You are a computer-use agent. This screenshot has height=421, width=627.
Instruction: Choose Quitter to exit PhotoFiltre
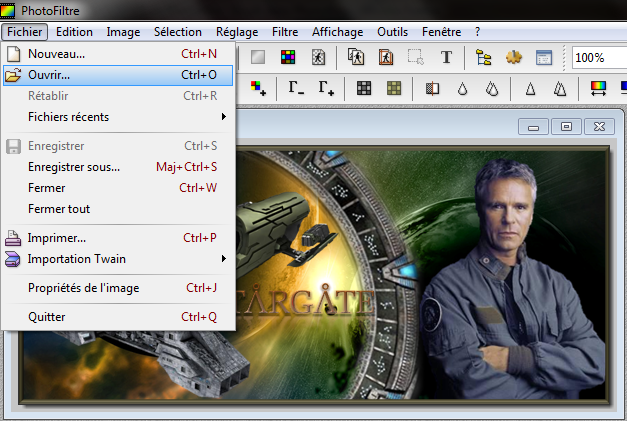pyautogui.click(x=118, y=317)
